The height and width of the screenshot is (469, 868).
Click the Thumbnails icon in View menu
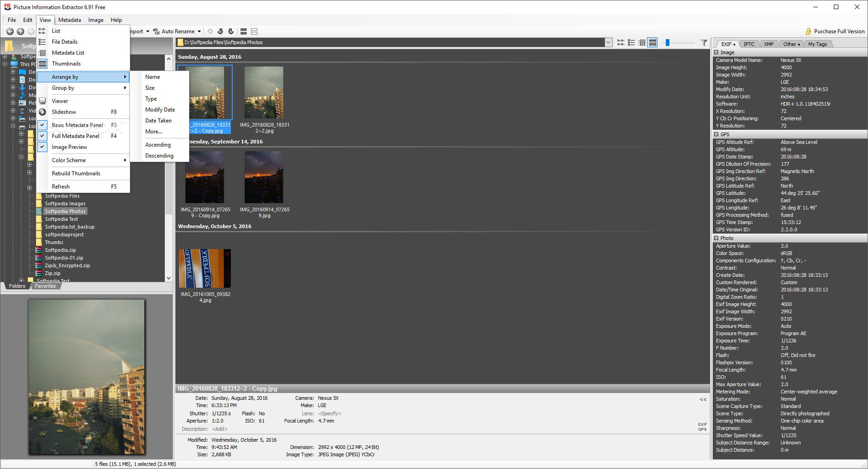click(x=42, y=64)
